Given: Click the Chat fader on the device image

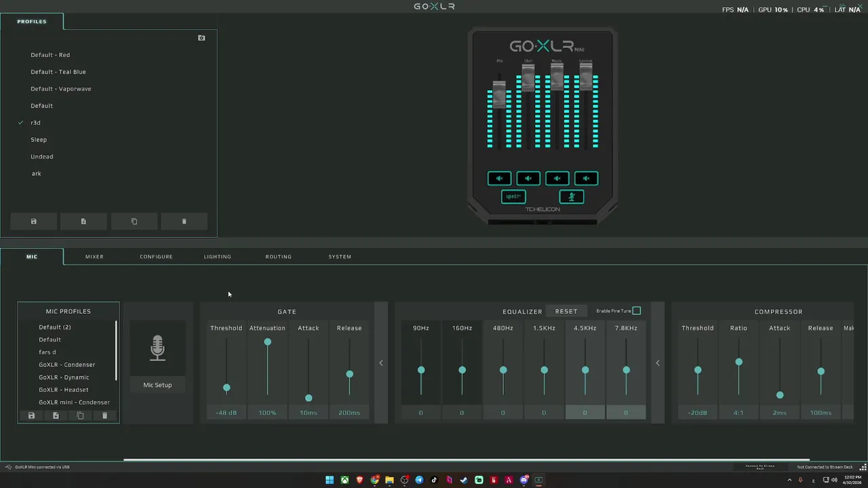Looking at the screenshot, I should click(528, 77).
